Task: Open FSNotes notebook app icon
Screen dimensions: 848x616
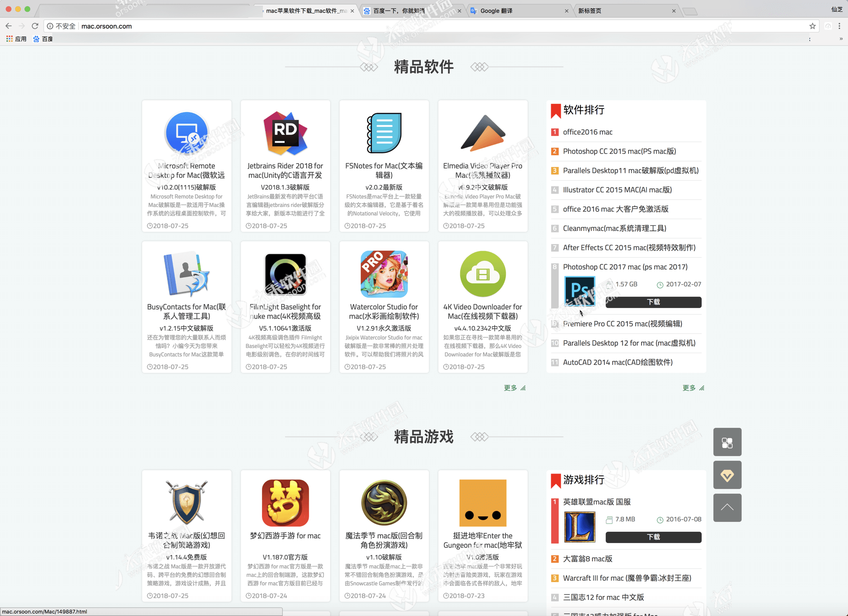Action: pos(384,133)
